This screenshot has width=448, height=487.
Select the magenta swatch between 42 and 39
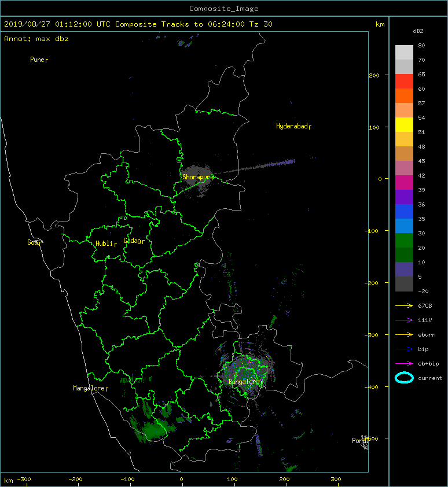pyautogui.click(x=404, y=182)
